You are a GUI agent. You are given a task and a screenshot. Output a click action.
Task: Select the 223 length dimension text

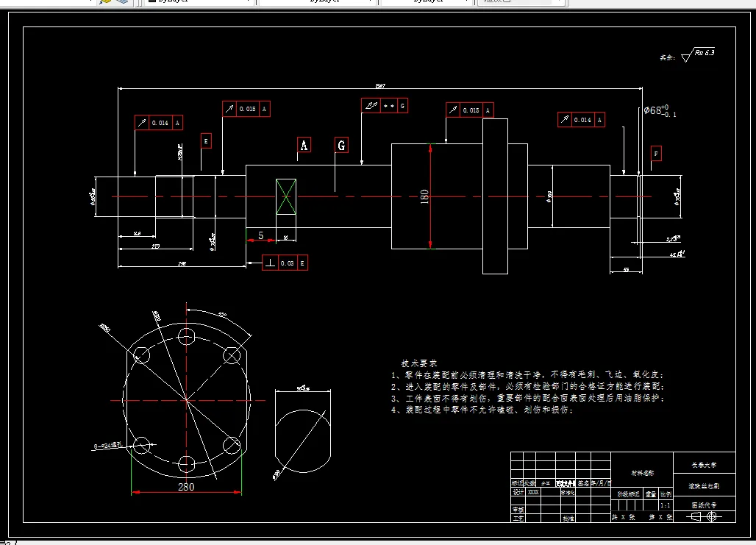click(x=156, y=246)
